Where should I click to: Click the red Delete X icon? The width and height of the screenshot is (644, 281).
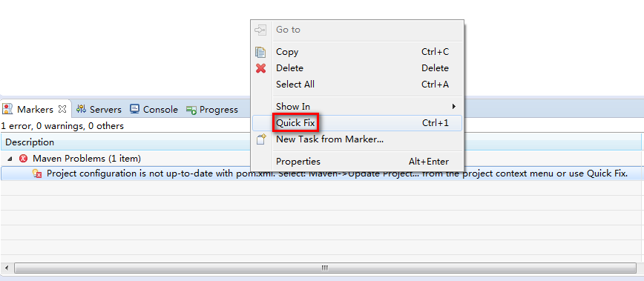261,68
